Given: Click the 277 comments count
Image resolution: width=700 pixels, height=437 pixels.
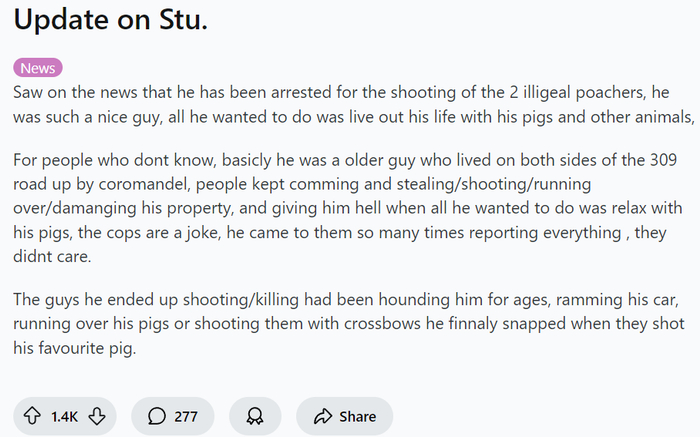Looking at the screenshot, I should pyautogui.click(x=186, y=416).
